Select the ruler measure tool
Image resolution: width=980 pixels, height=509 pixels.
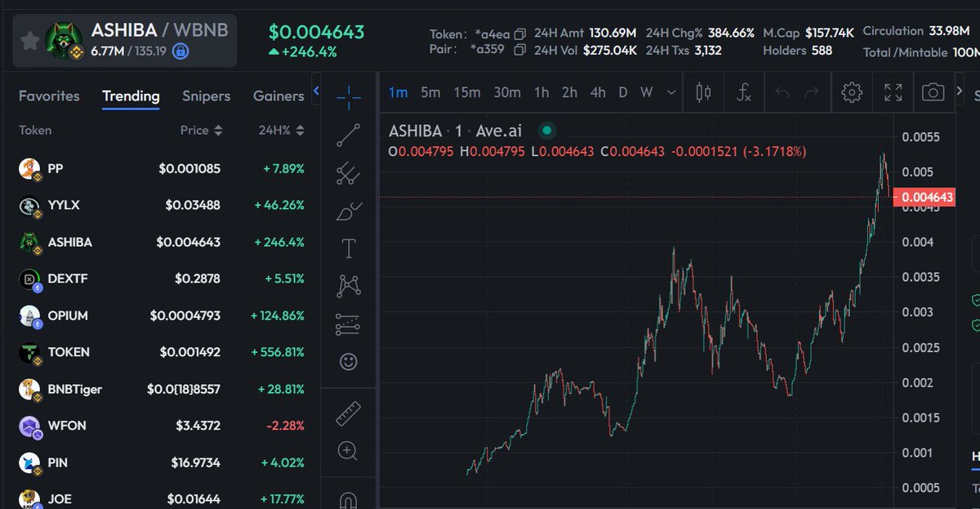tap(349, 413)
